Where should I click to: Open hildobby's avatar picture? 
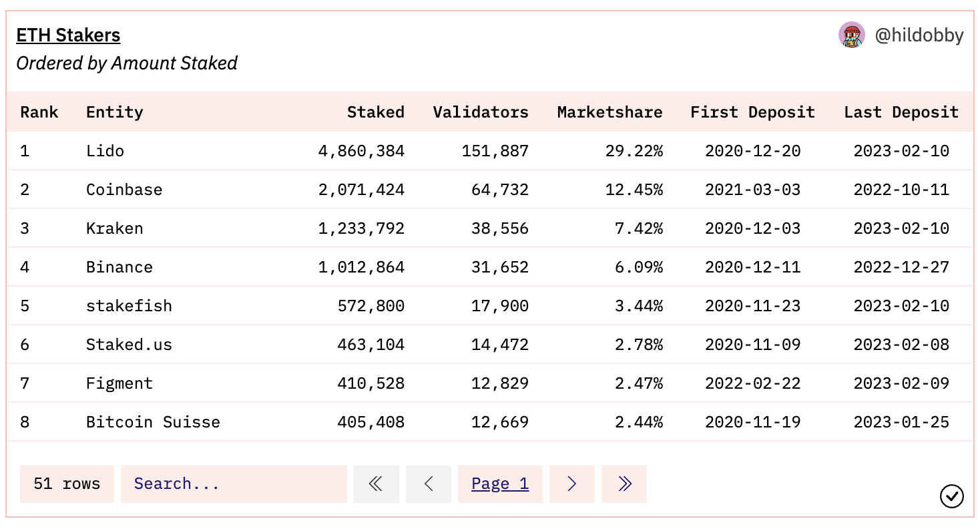[x=852, y=35]
